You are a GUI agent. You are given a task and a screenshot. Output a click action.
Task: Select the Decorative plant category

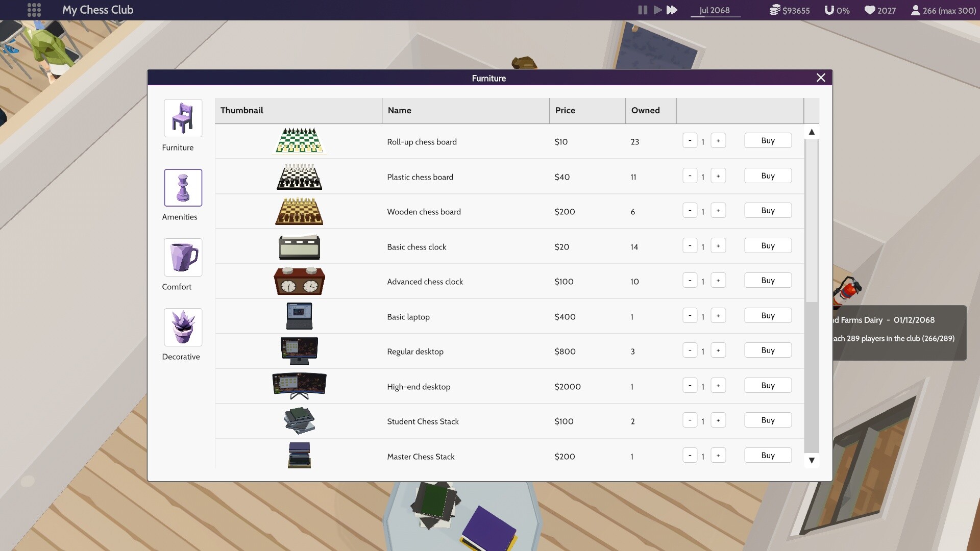coord(182,327)
